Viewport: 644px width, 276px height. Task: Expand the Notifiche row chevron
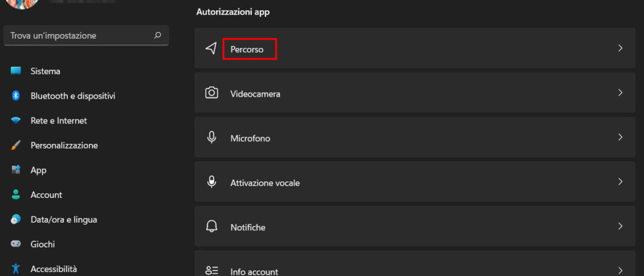coord(620,227)
